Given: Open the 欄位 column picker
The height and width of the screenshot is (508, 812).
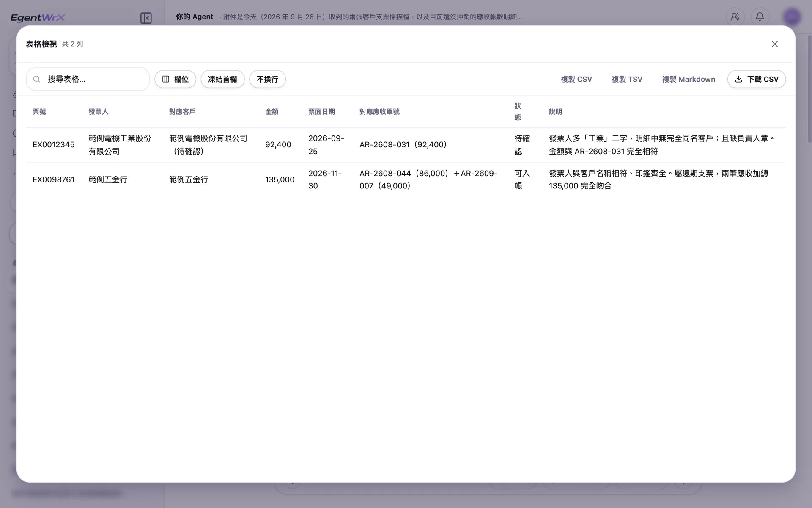Looking at the screenshot, I should (x=175, y=79).
